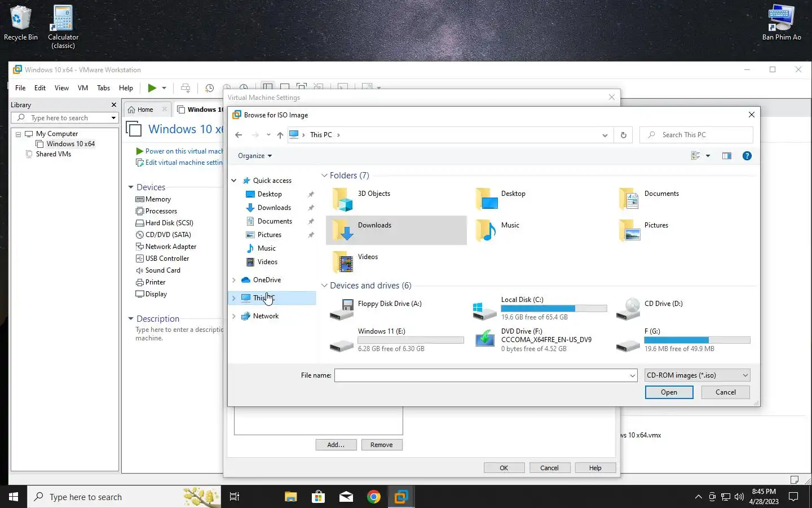Open the Edit menu in VMware
The width and height of the screenshot is (812, 508).
tap(40, 88)
